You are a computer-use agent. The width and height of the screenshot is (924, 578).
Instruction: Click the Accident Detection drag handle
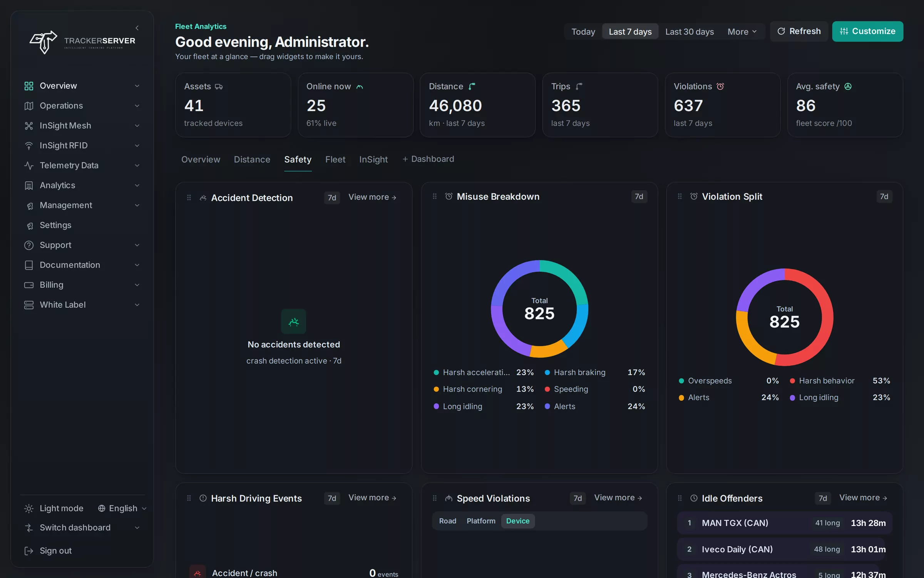(189, 198)
